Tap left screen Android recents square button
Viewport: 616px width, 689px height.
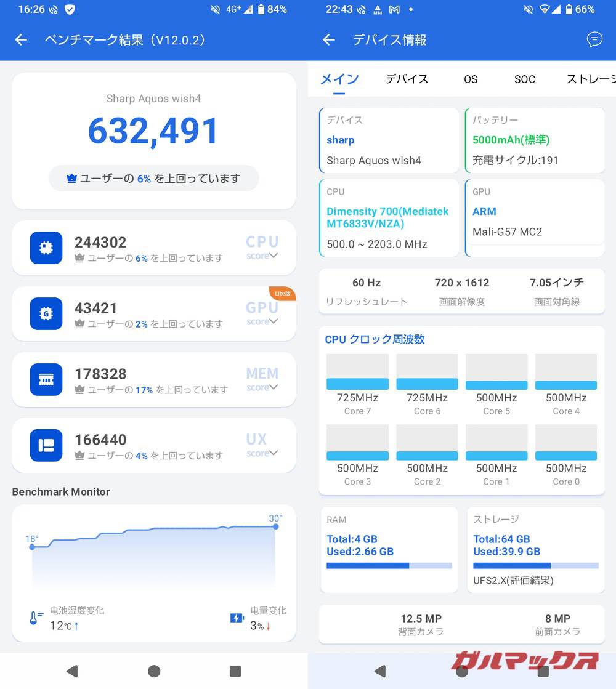point(235,671)
